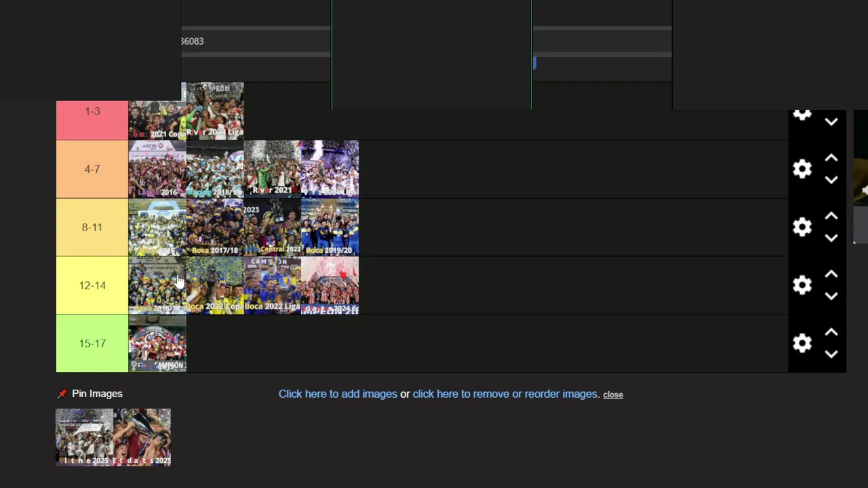Open settings gear for the 15-17 tier
Image resolution: width=868 pixels, height=488 pixels.
[x=802, y=344]
